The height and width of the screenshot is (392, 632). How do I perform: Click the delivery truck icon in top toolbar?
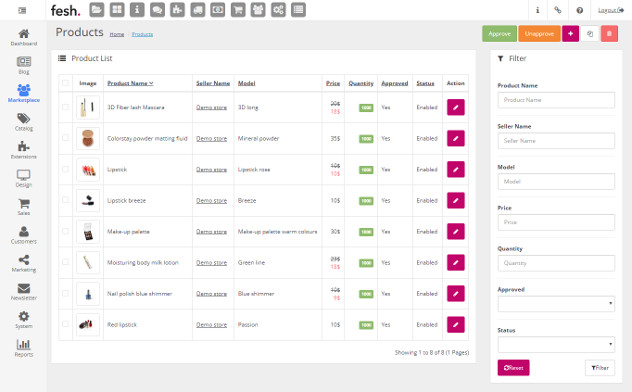coord(198,10)
